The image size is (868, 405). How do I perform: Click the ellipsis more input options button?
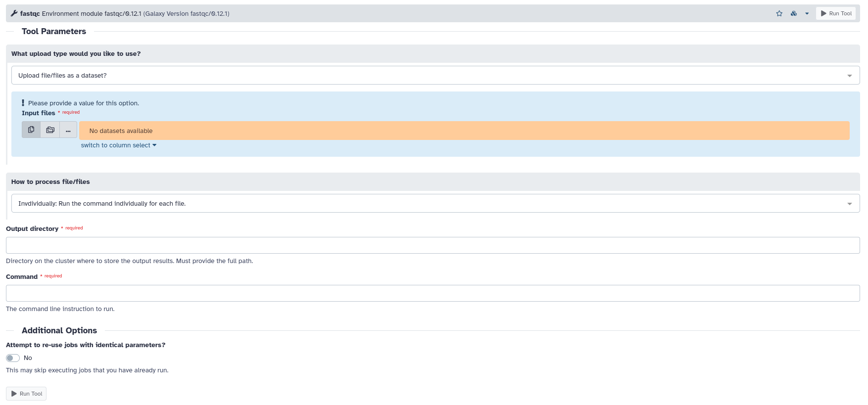68,130
